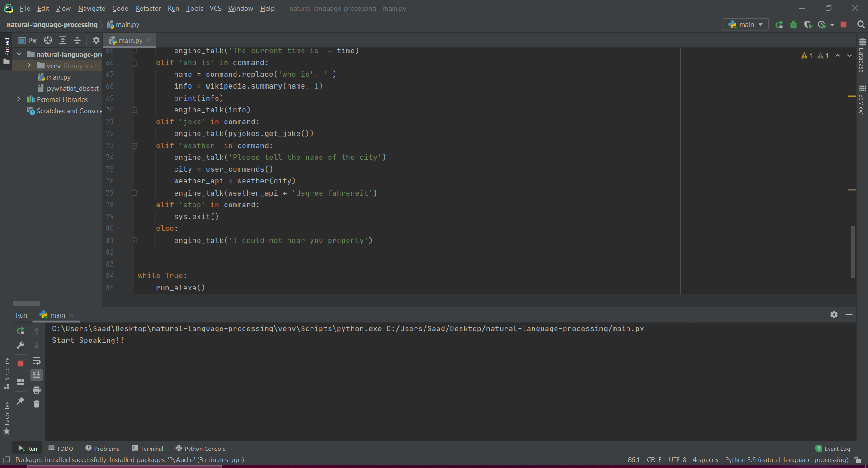This screenshot has height=468, width=868.
Task: Pin the run tab
Action: click(20, 401)
